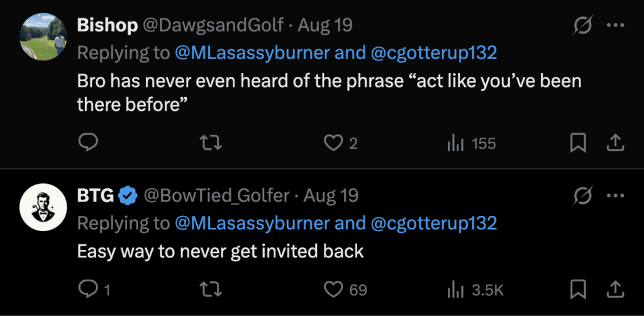Like Bishop's tweet with 2 likes
Image resolution: width=644 pixels, height=316 pixels.
[x=332, y=144]
